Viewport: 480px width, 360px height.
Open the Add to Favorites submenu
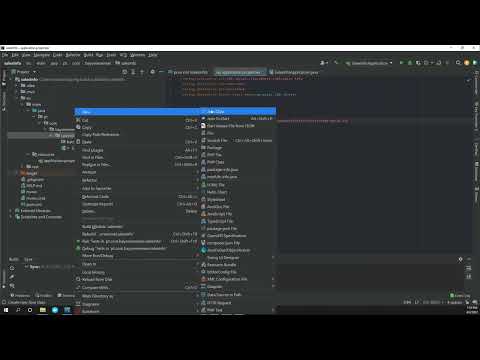(x=137, y=188)
